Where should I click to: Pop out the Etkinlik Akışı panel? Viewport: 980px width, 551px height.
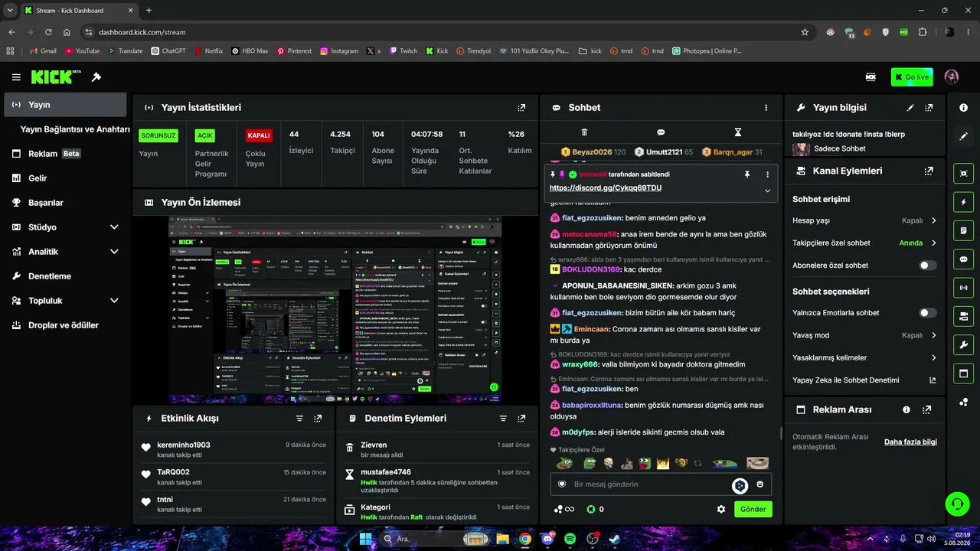pos(318,419)
